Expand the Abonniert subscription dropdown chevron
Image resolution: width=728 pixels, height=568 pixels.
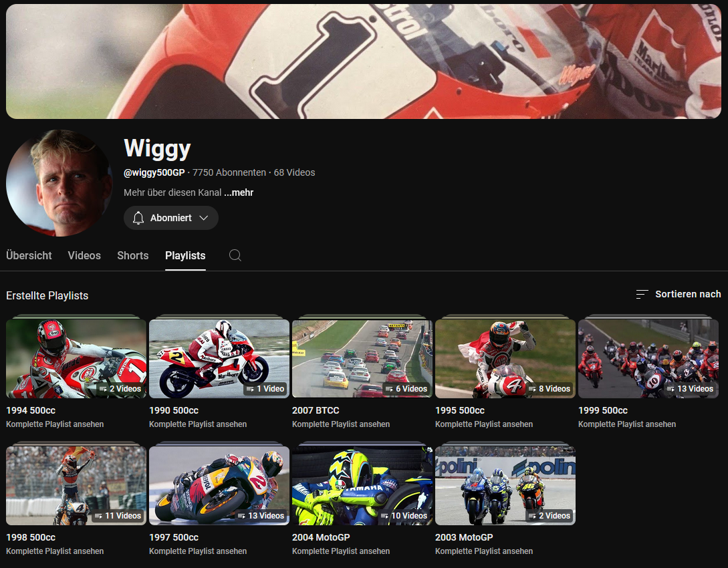204,218
